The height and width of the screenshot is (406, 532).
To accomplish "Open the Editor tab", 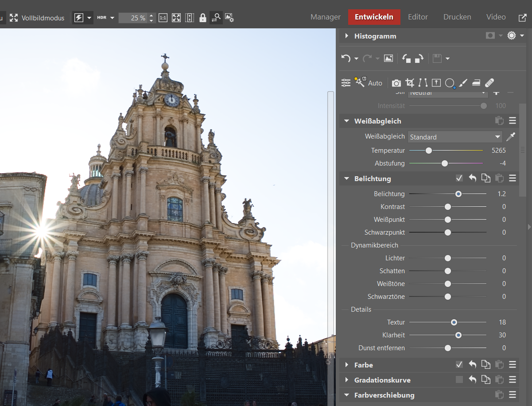I will point(418,17).
